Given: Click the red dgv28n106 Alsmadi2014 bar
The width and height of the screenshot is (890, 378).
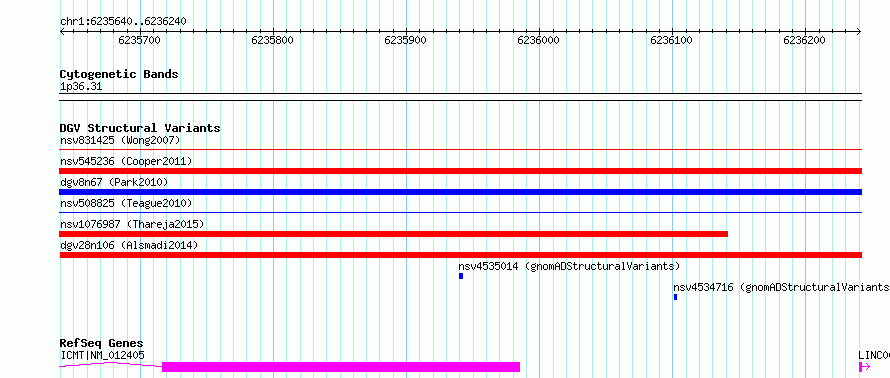Looking at the screenshot, I should [x=460, y=255].
